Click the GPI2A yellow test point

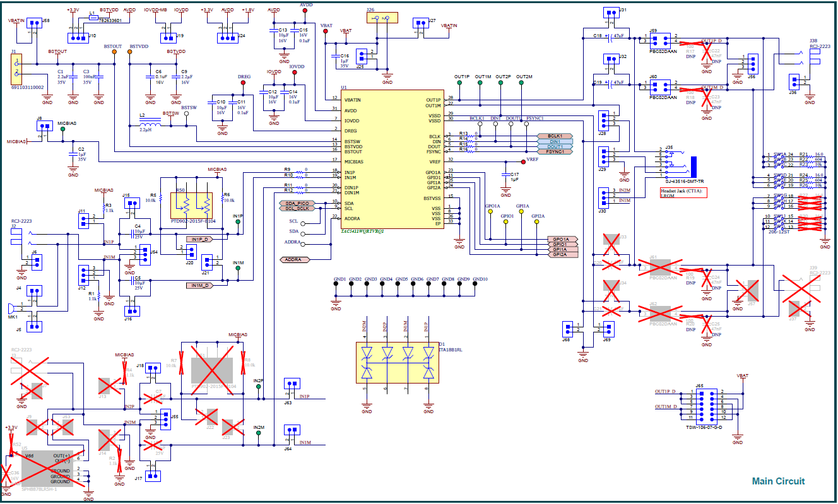536,222
